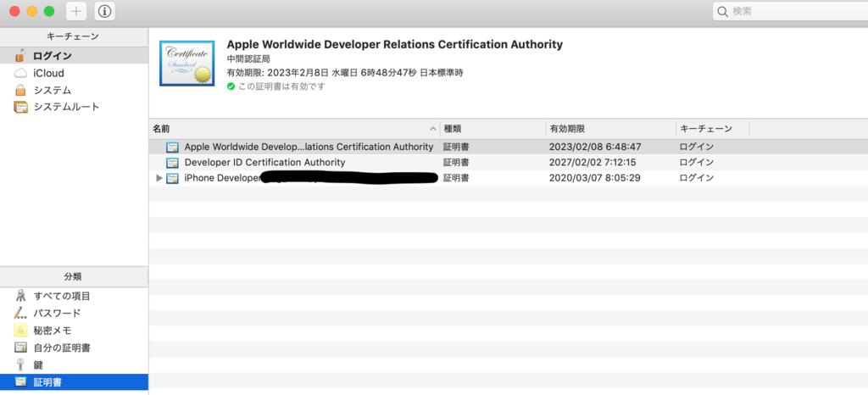
Task: Select the 証明書 category
Action: (x=75, y=382)
